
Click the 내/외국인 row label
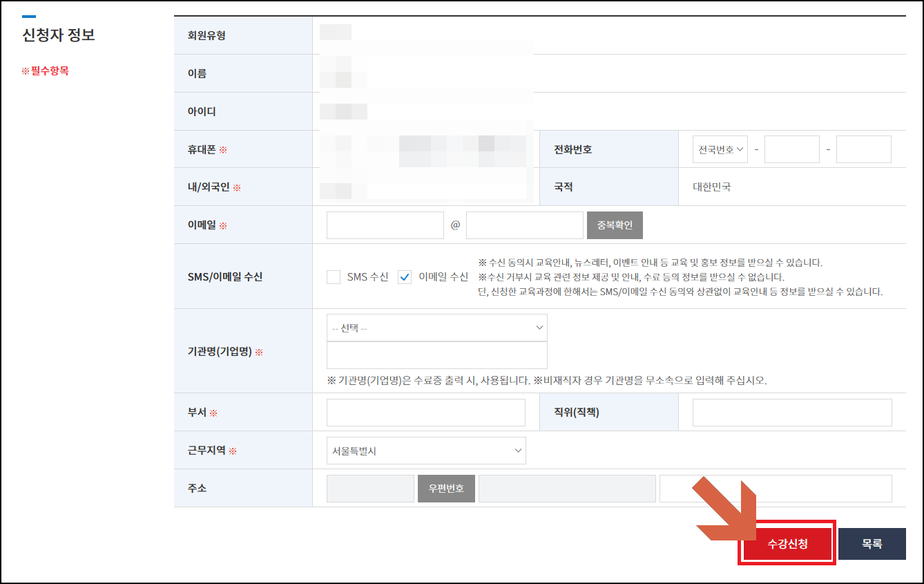[214, 187]
